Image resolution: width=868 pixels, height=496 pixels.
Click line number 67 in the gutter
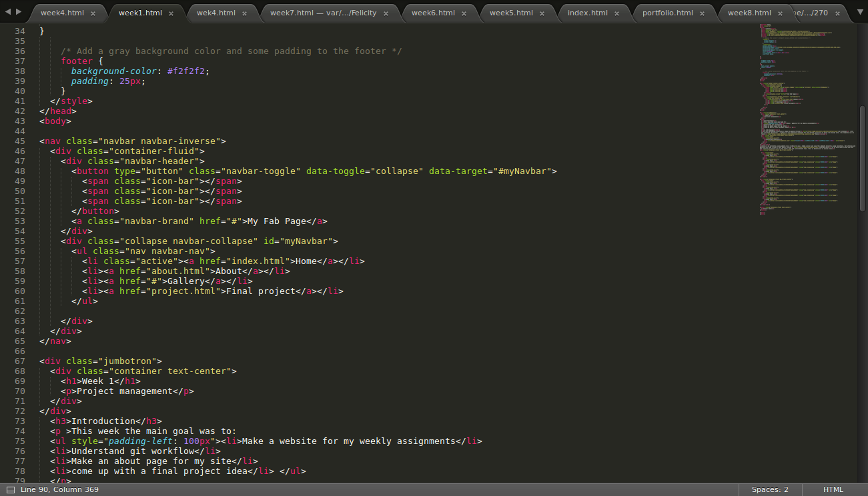[20, 361]
